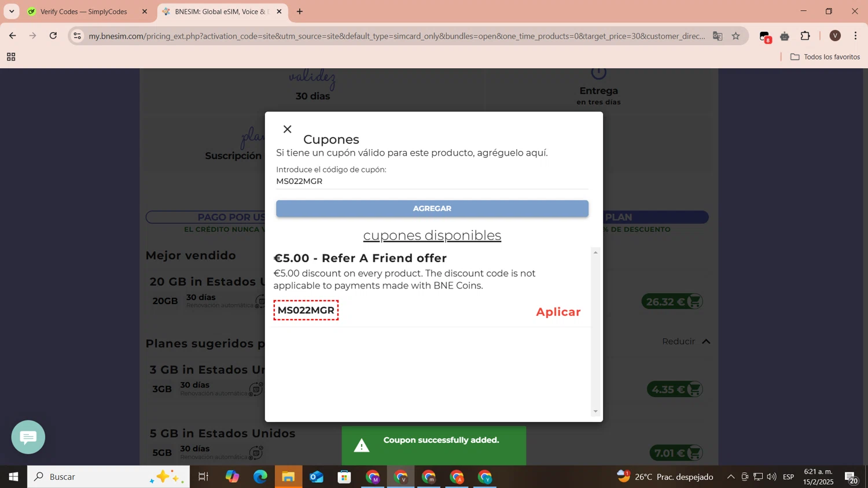Open the Chrome profile avatar V
Image resolution: width=868 pixels, height=488 pixels.
click(835, 36)
